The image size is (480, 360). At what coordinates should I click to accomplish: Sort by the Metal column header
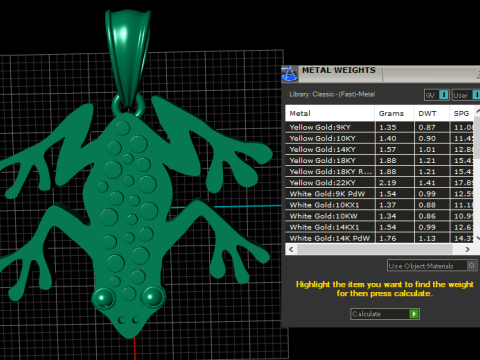coord(330,113)
